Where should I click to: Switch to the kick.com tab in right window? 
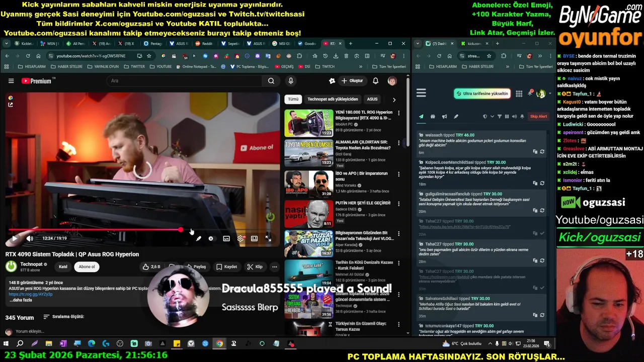pyautogui.click(x=473, y=44)
